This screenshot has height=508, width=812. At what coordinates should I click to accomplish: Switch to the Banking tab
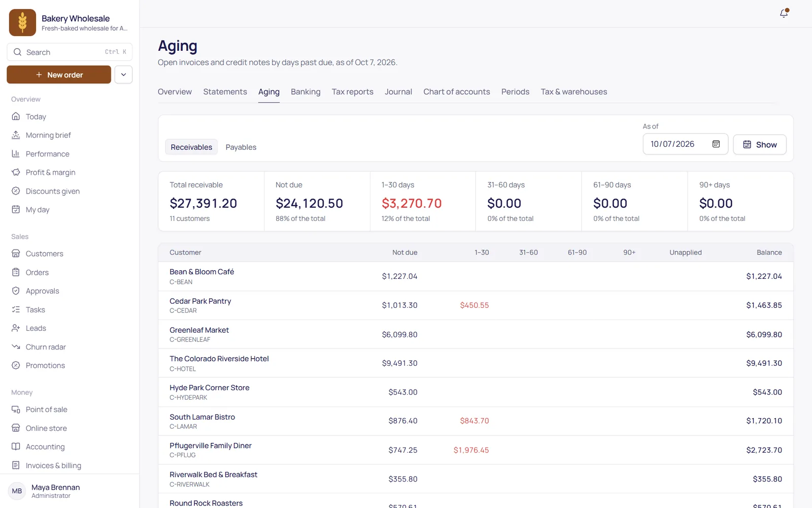click(306, 92)
